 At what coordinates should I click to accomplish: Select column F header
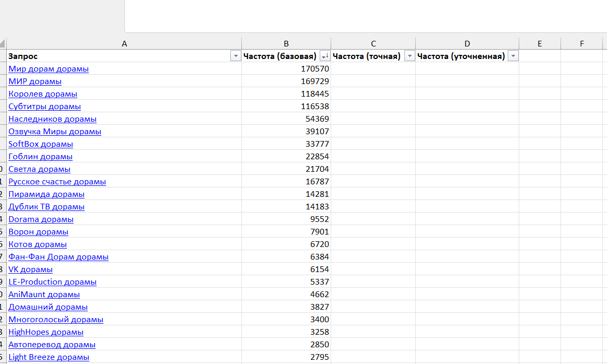[582, 44]
